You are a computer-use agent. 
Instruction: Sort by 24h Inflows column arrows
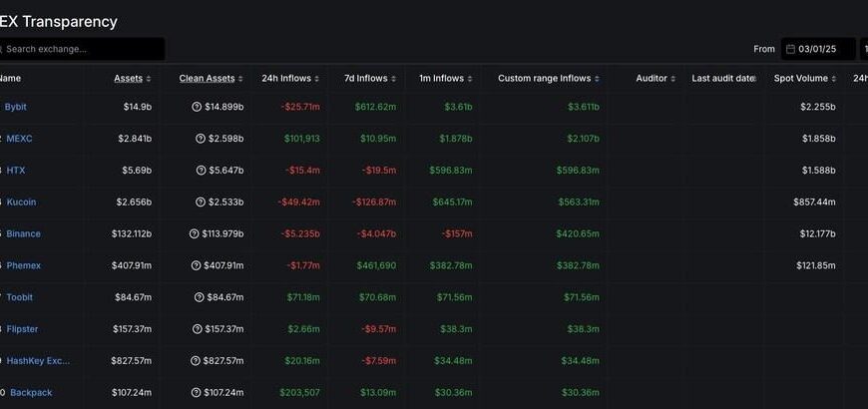[x=316, y=79]
